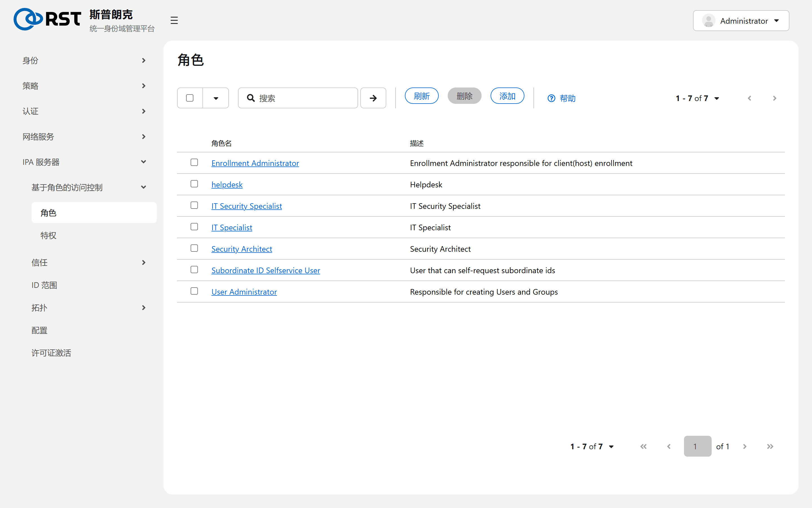The height and width of the screenshot is (508, 812).
Task: Check the IT Security Specialist row checkbox
Action: pyautogui.click(x=194, y=206)
